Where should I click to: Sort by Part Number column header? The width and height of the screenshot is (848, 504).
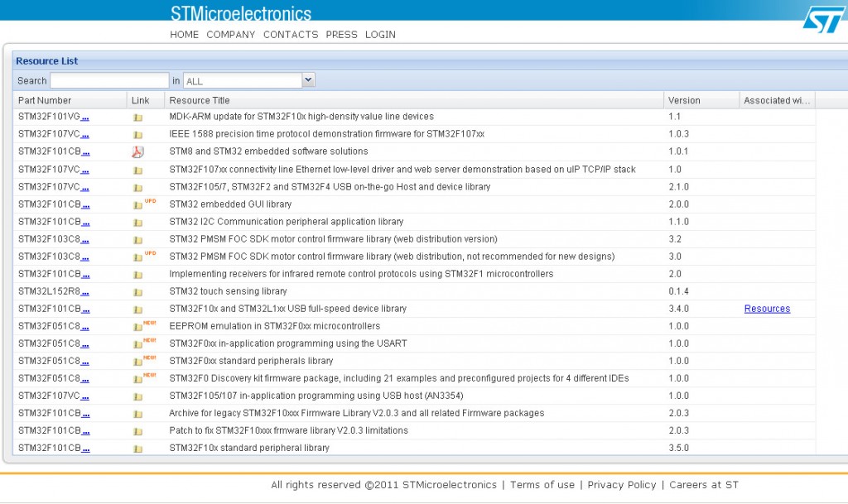(x=70, y=100)
